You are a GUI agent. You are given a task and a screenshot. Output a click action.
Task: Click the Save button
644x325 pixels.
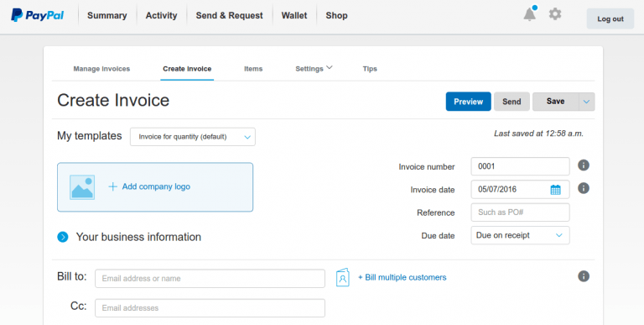point(556,102)
